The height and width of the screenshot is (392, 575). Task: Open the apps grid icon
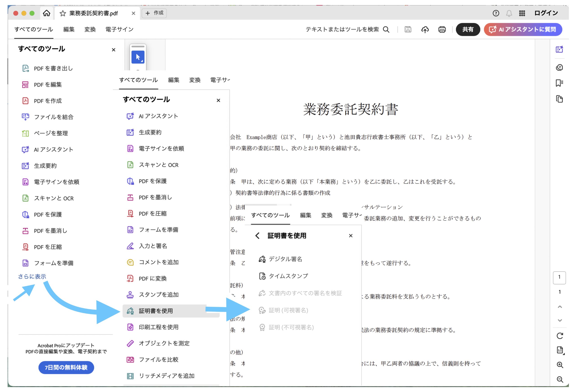point(522,13)
